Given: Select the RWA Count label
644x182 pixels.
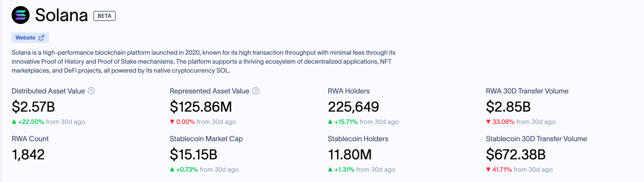Looking at the screenshot, I should coord(30,139).
